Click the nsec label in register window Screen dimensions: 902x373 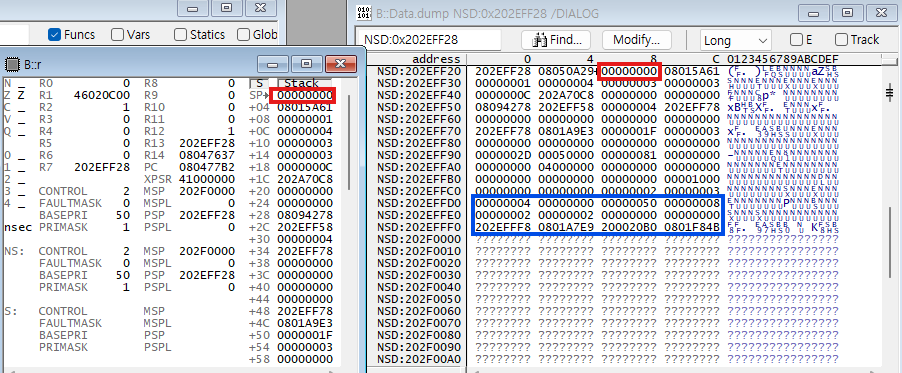(17, 227)
